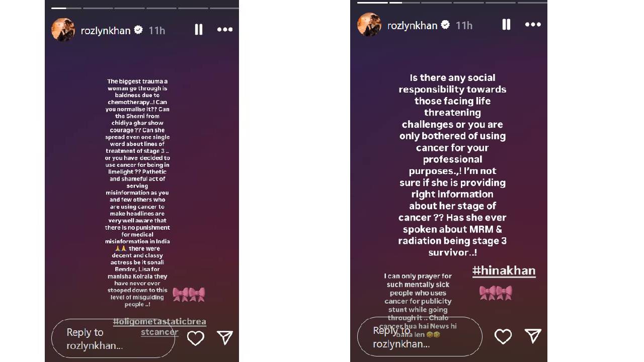Like the left story with heart icon
The height and width of the screenshot is (362, 644).
click(x=196, y=338)
